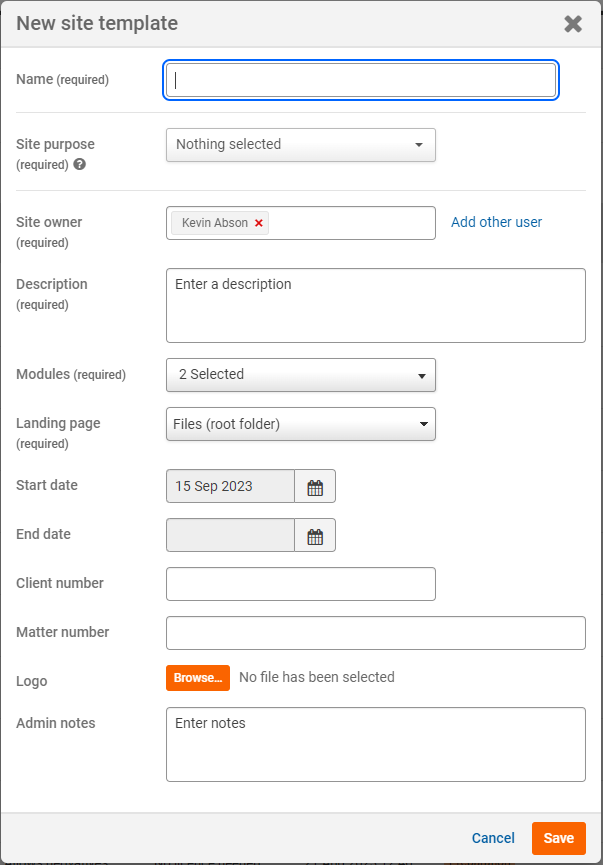Screen dimensions: 603x865
Task: Click the Add other user link
Action: (497, 222)
